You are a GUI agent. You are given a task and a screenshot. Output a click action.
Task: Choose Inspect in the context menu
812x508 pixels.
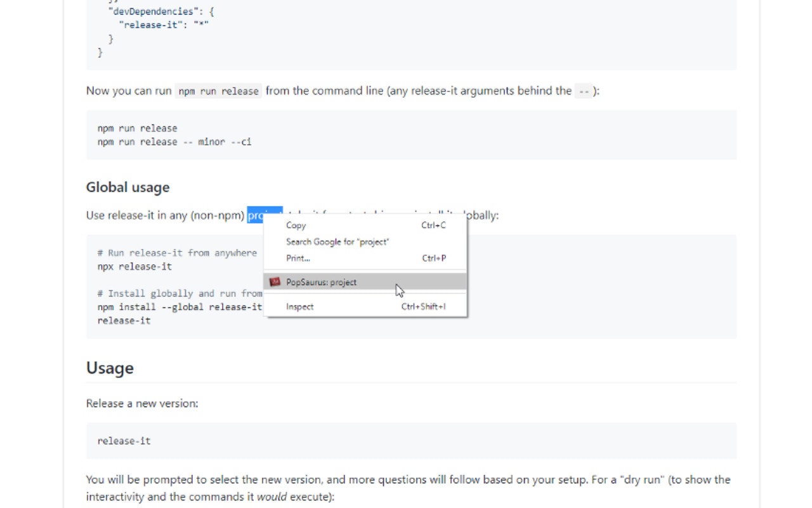point(365,307)
